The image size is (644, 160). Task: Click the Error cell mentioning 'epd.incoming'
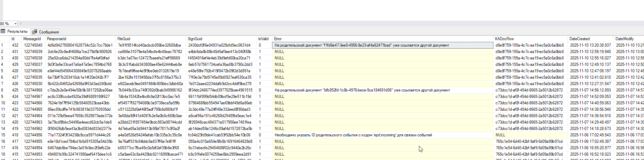pos(353,135)
